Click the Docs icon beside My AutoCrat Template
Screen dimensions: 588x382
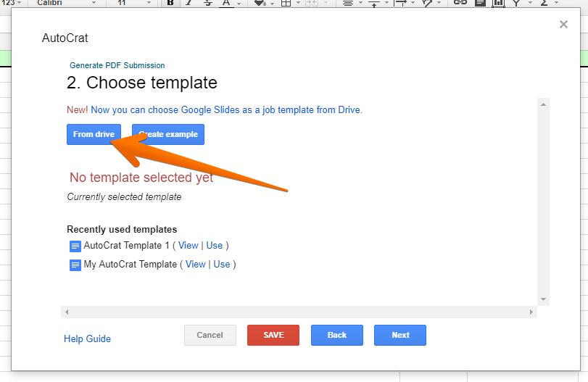coord(75,265)
